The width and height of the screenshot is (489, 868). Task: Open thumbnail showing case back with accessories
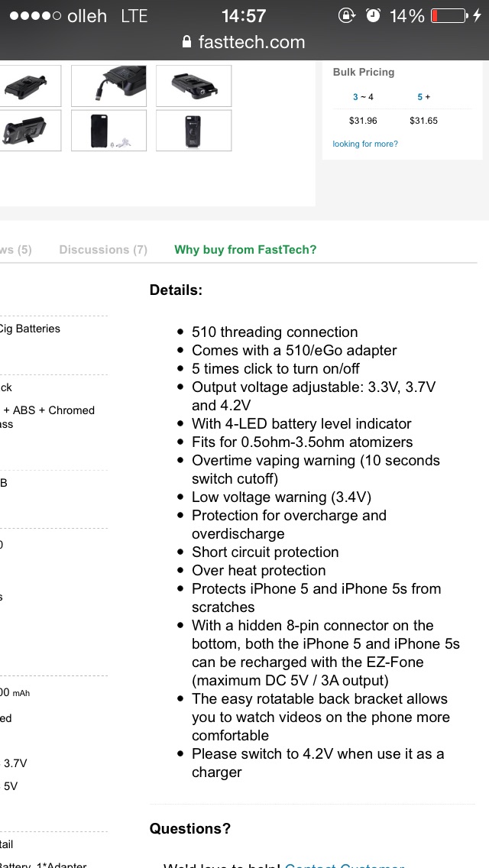click(x=108, y=131)
